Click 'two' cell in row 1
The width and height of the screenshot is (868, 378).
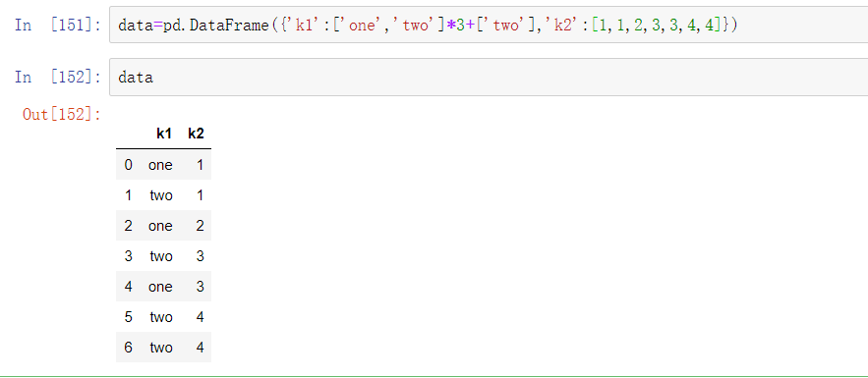161,195
